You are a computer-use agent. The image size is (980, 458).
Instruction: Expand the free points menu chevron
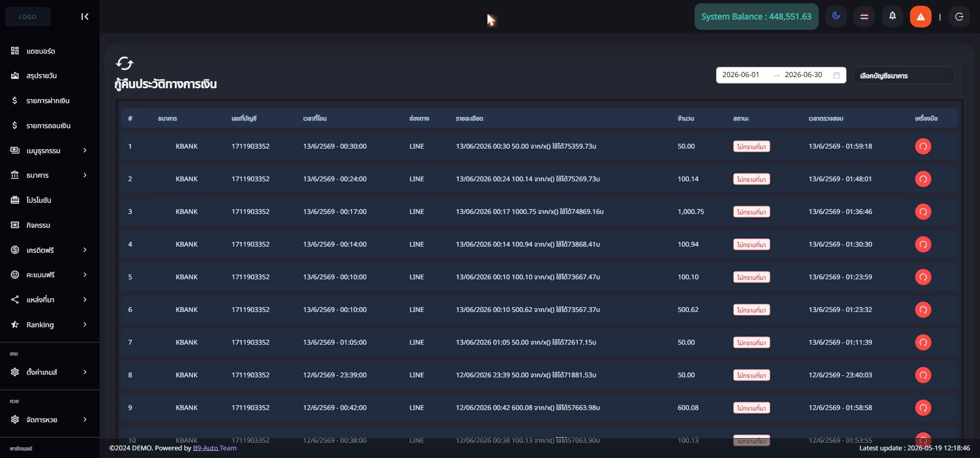(85, 275)
